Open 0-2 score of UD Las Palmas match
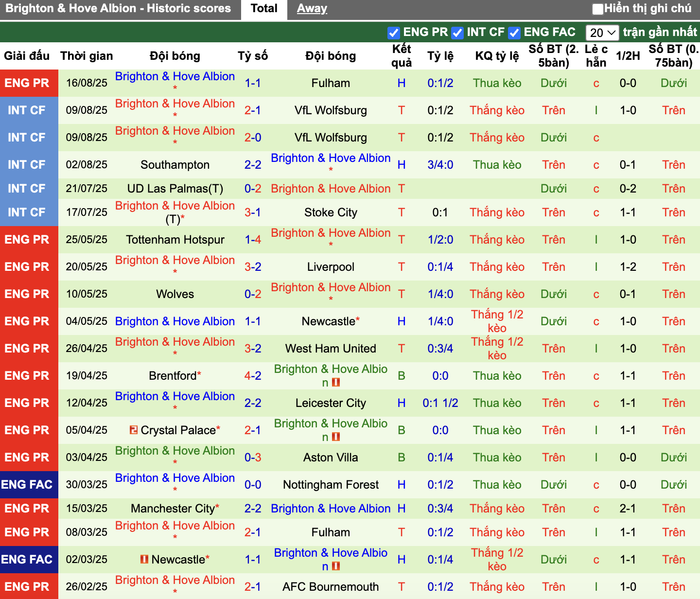 pos(253,189)
